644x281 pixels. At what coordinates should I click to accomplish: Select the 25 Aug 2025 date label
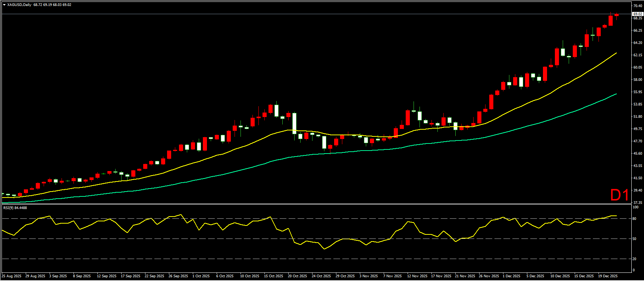12,276
